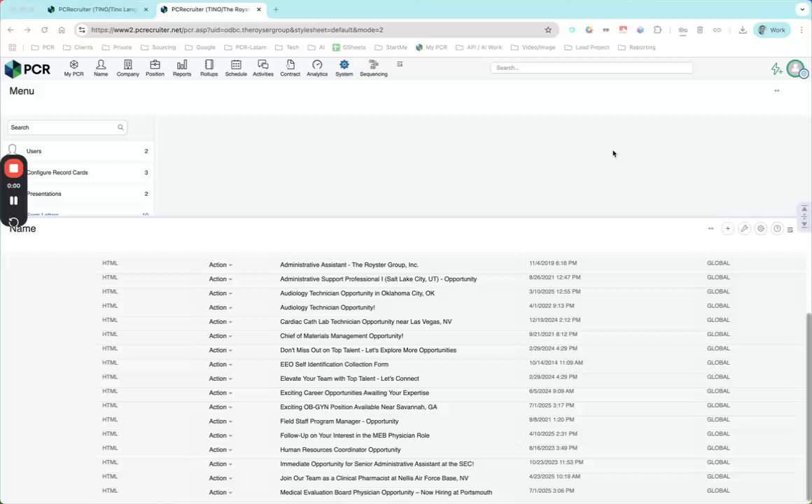Viewport: 812px width, 504px height.
Task: Open the Schedule calendar
Action: point(236,68)
